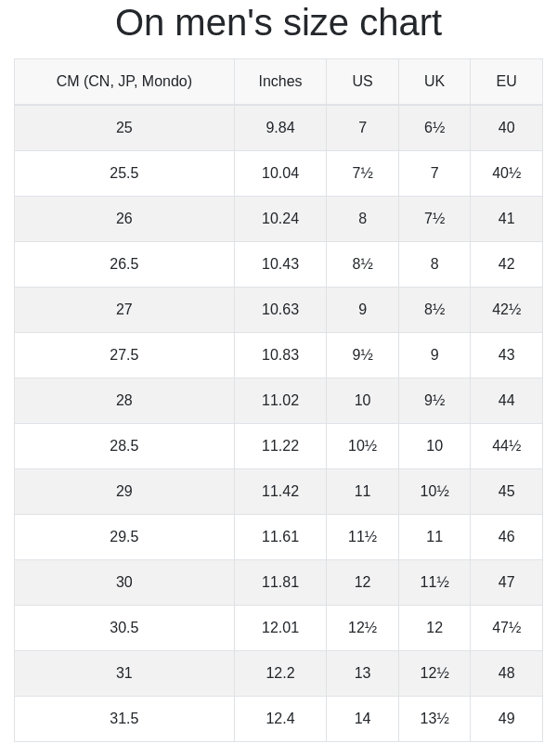Viewport: 557px width, 756px height.
Task: Select the 9.84 inches cell
Action: (x=280, y=128)
